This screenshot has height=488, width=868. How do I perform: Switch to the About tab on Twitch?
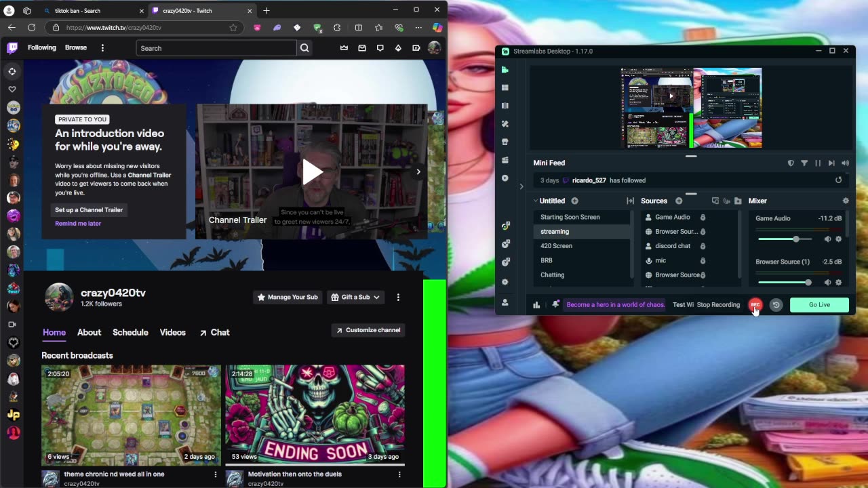pos(89,332)
